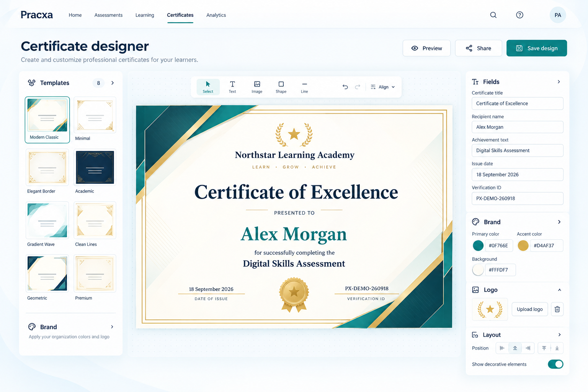Screen dimensions: 588x392
Task: Open left sidebar Brand chevron
Action: coord(112,327)
